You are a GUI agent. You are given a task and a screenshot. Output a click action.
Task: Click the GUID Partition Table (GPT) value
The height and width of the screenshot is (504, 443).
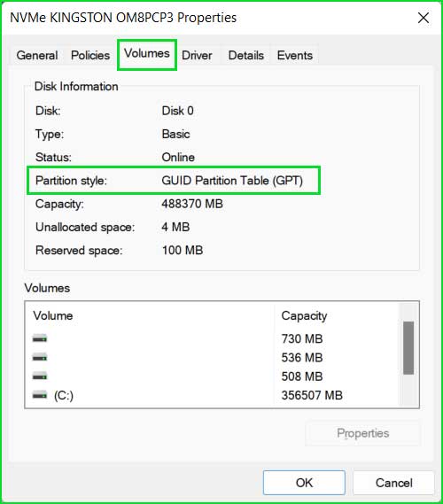tap(232, 181)
